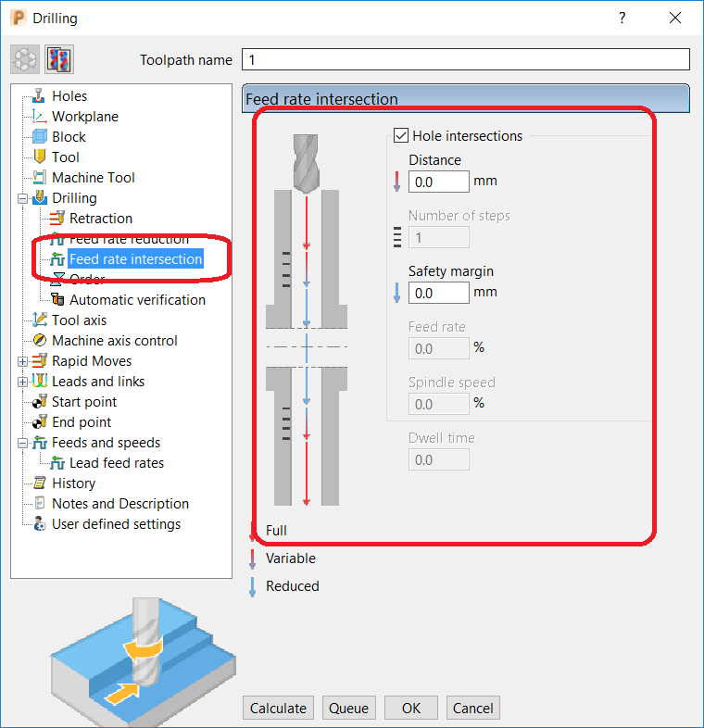Click the Leads and links icon

coord(40,382)
